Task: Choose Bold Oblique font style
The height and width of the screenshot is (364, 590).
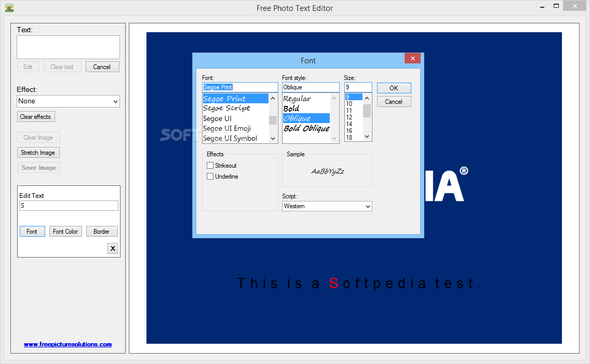Action: (x=306, y=128)
